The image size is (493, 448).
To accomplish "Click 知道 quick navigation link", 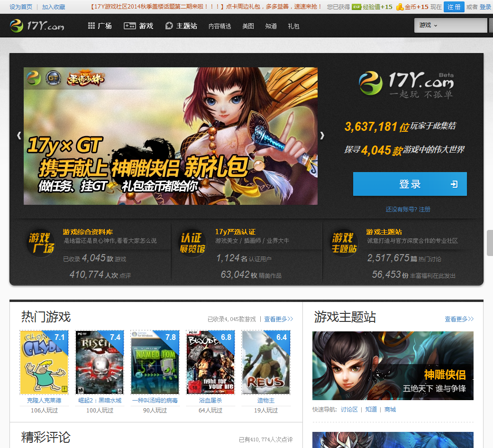I will [x=371, y=409].
